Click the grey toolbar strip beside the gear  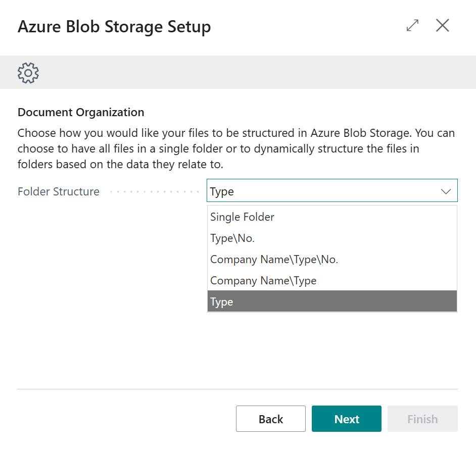coord(253,73)
